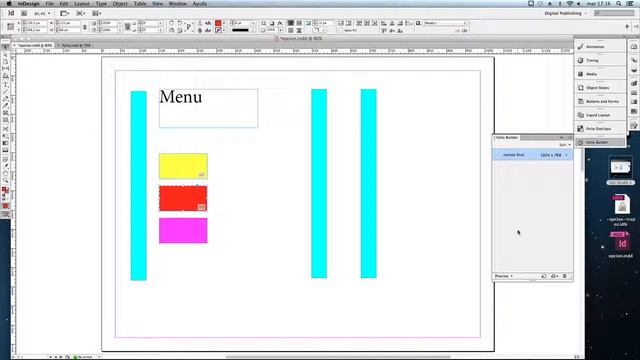Select the magenta rectangle on the page
This screenshot has height=360, width=640.
[x=183, y=231]
